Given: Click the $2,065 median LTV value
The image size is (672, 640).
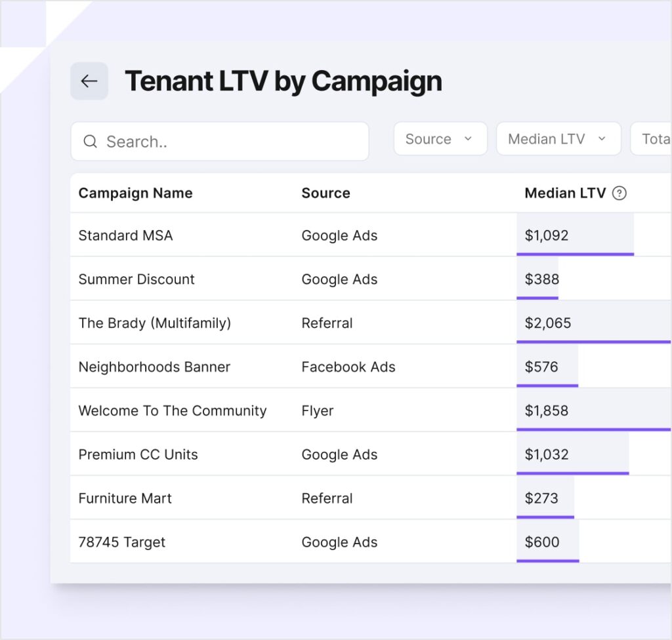Looking at the screenshot, I should click(x=548, y=323).
